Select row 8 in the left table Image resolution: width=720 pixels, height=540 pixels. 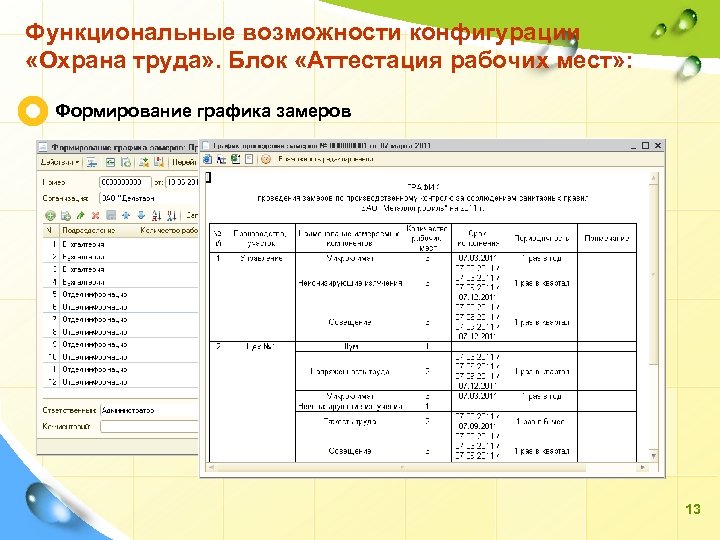coord(120,332)
